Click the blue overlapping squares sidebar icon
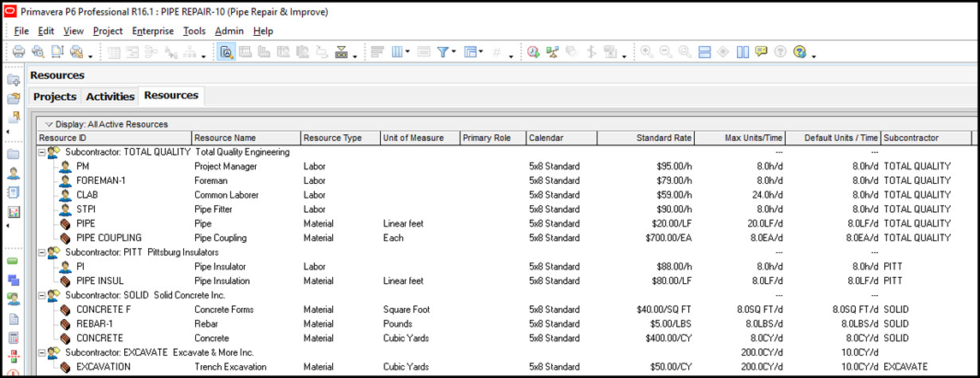Viewport: 980px width, 378px height. click(x=13, y=281)
